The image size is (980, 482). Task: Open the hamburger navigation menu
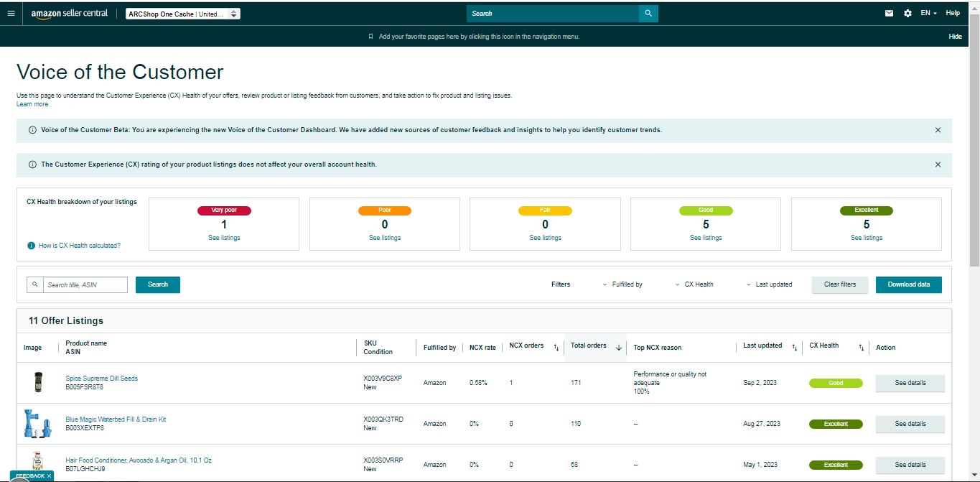(11, 13)
